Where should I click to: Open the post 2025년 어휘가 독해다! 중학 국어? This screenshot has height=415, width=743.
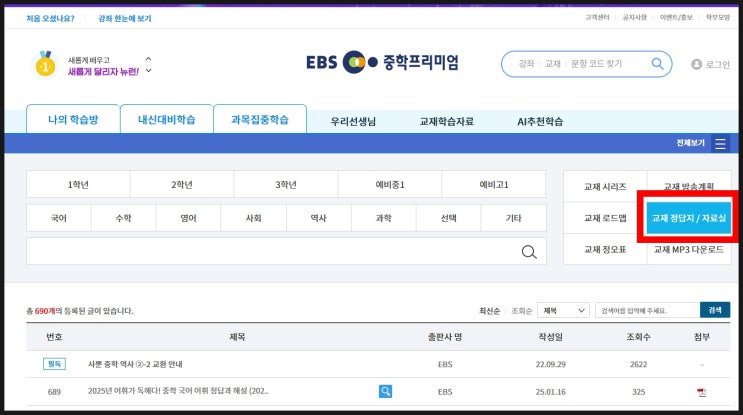(178, 391)
